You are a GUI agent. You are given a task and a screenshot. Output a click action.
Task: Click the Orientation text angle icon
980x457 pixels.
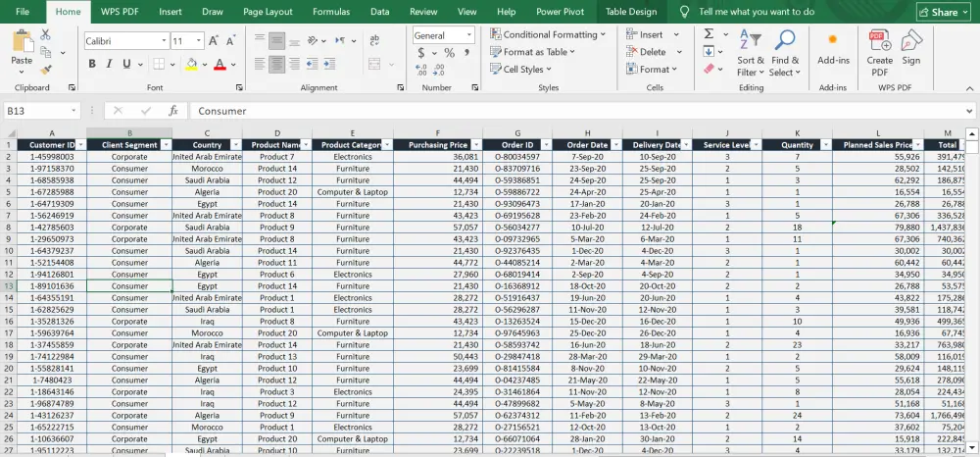[x=312, y=40]
